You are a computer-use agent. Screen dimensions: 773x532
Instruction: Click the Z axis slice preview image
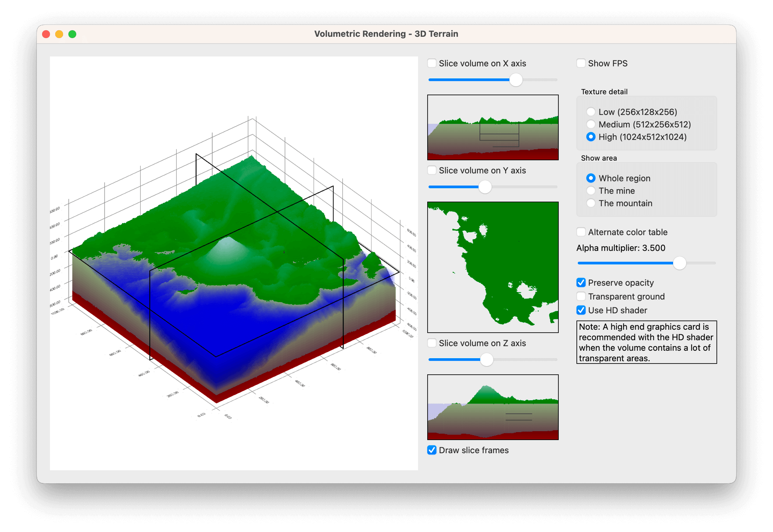tap(493, 407)
